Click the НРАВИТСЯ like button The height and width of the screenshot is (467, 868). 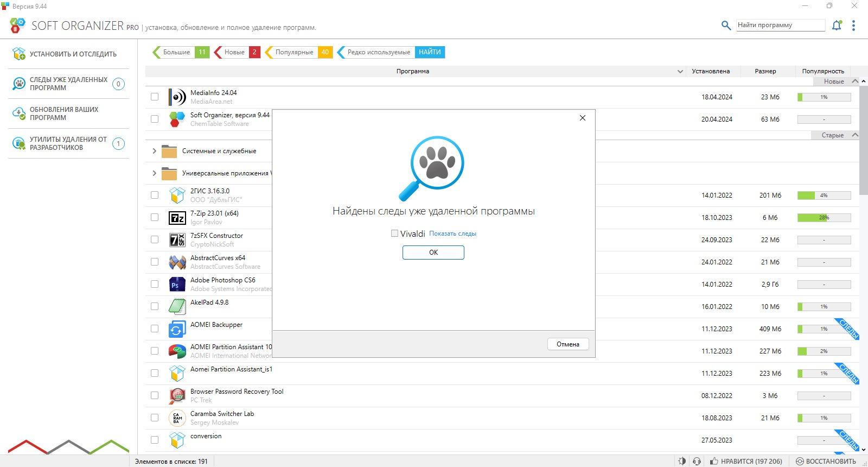point(746,461)
